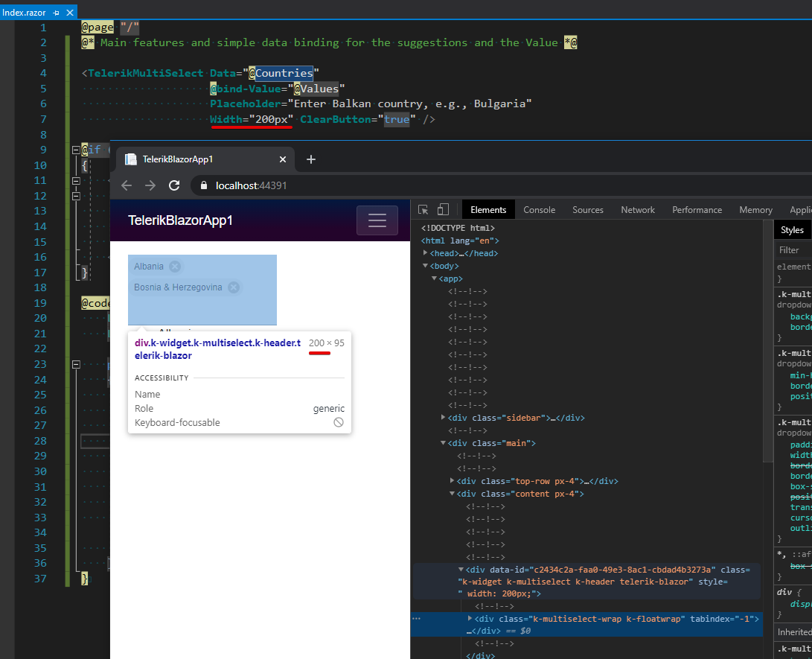Click the DevTools inspect element picker icon
This screenshot has width=812, height=659.
click(423, 210)
